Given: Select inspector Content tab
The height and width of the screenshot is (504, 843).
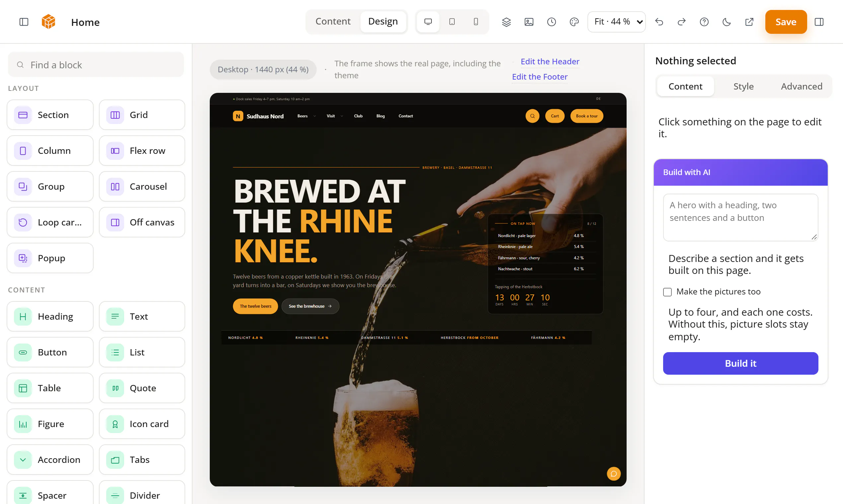Looking at the screenshot, I should click(x=685, y=86).
